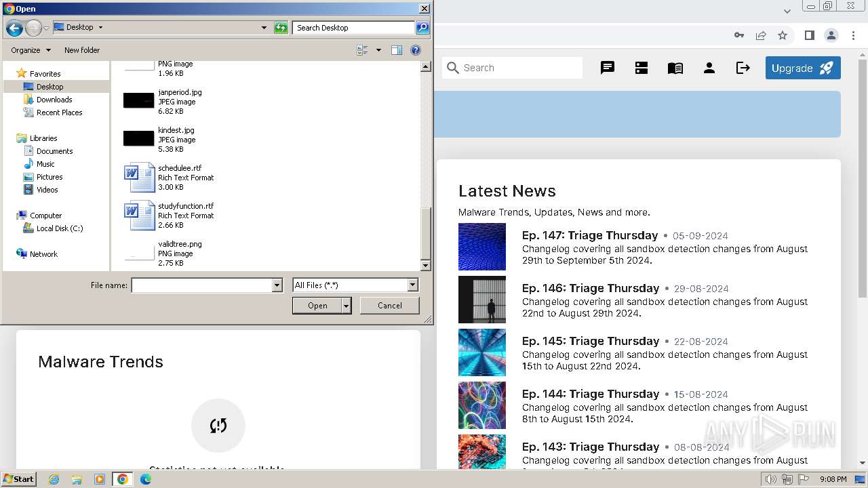868x488 pixels.
Task: Click New folder in toolbar
Action: pos(82,50)
